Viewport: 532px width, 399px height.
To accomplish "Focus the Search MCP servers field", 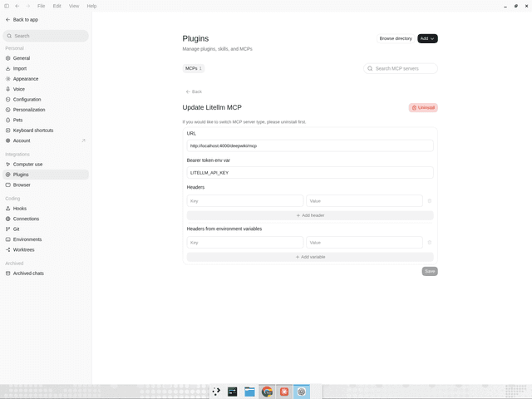I will coord(401,68).
